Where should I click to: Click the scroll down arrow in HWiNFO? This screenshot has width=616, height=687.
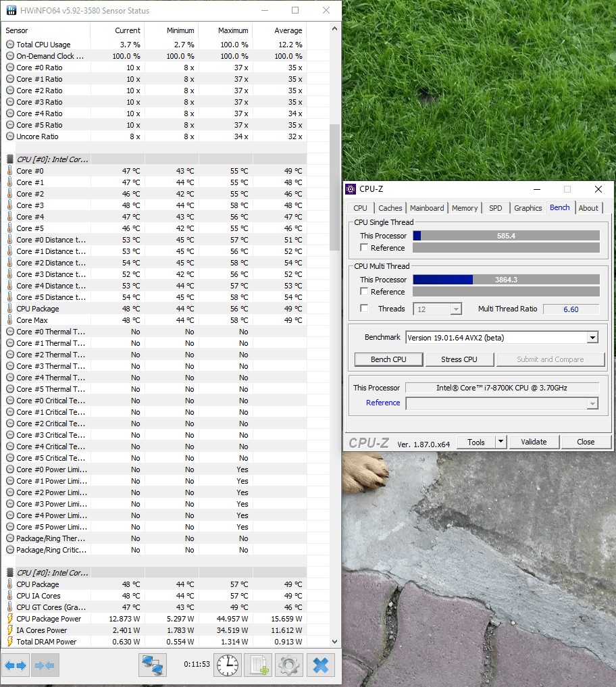335,642
